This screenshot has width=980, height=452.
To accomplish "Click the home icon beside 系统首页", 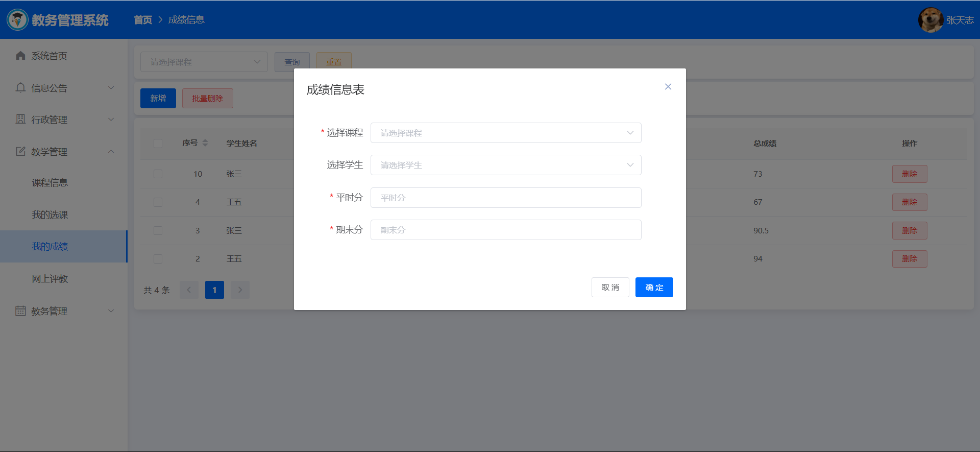I will (x=20, y=56).
